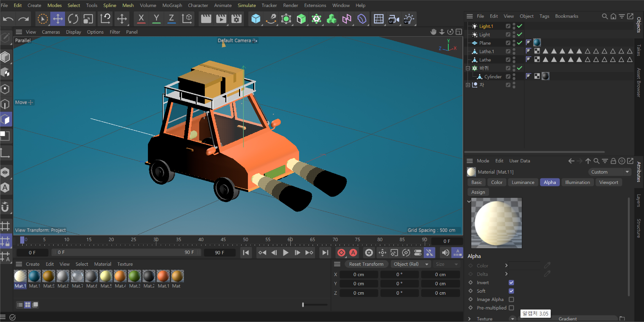Expand the Alpha Delta parameter arrow
Screen dimensions: 644x322
[x=506, y=274]
